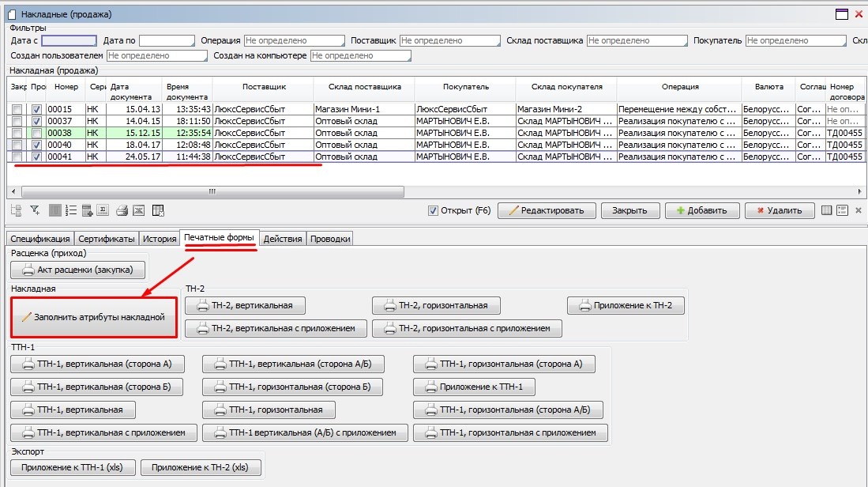Switch to the Спецификация tab

(x=40, y=239)
